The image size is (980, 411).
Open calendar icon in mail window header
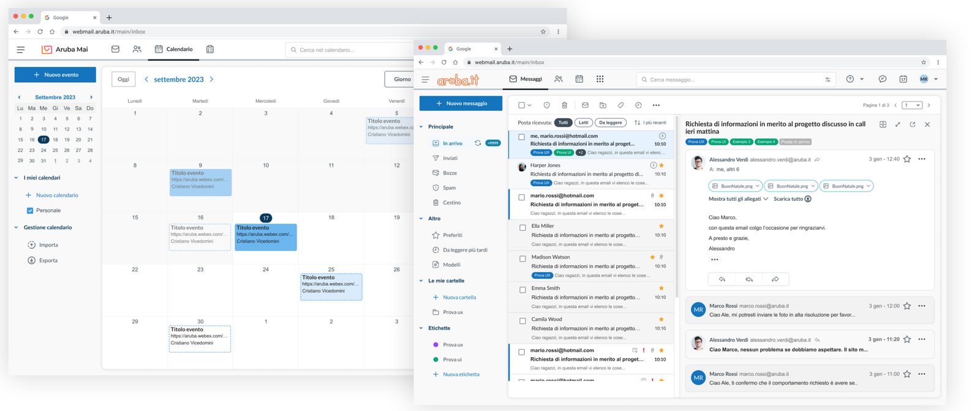point(579,79)
